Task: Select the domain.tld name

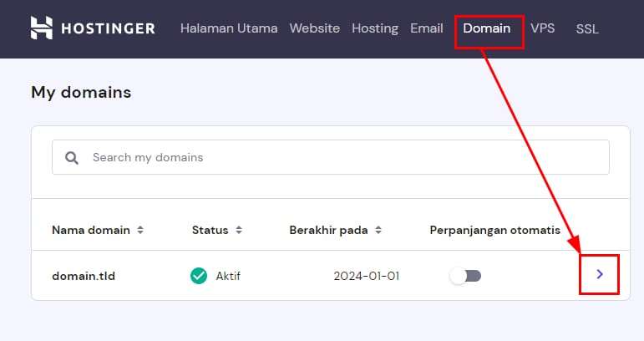Action: pos(84,276)
